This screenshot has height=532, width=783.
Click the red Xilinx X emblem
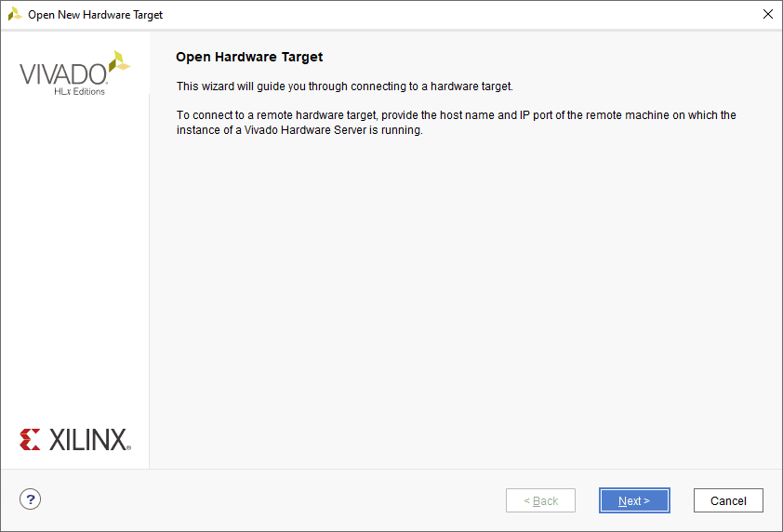pos(30,440)
